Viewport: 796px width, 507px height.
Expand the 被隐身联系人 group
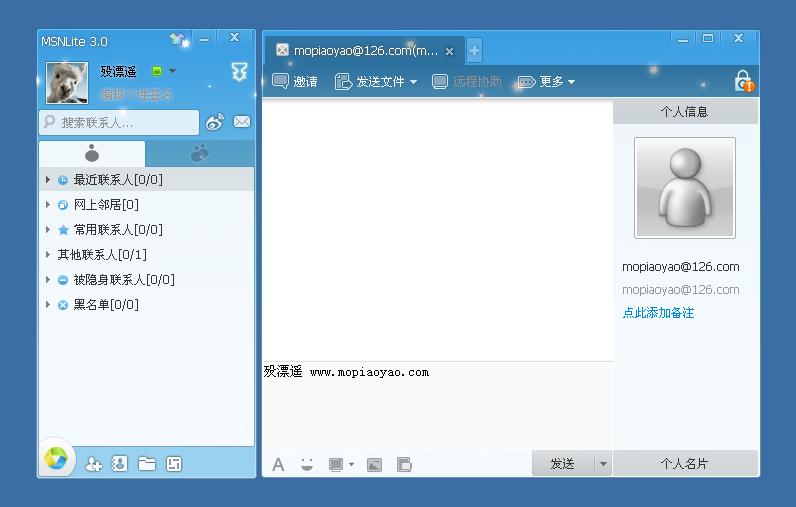[x=48, y=280]
